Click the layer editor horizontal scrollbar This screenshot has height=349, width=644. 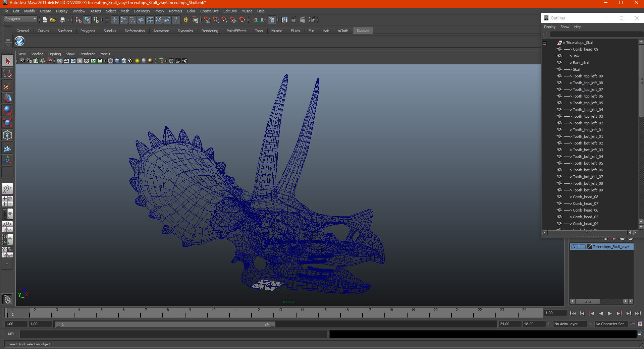click(588, 301)
